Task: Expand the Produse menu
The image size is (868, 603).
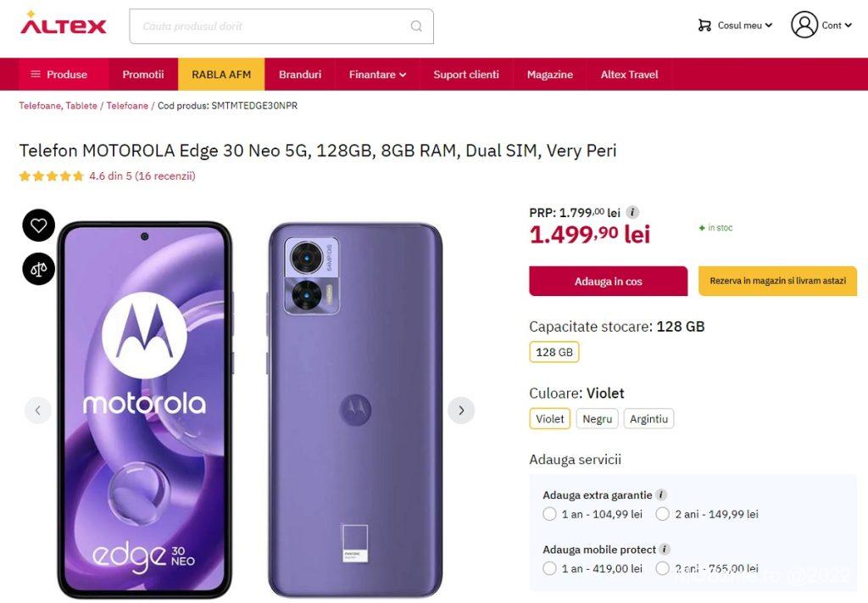Action: pyautogui.click(x=58, y=75)
